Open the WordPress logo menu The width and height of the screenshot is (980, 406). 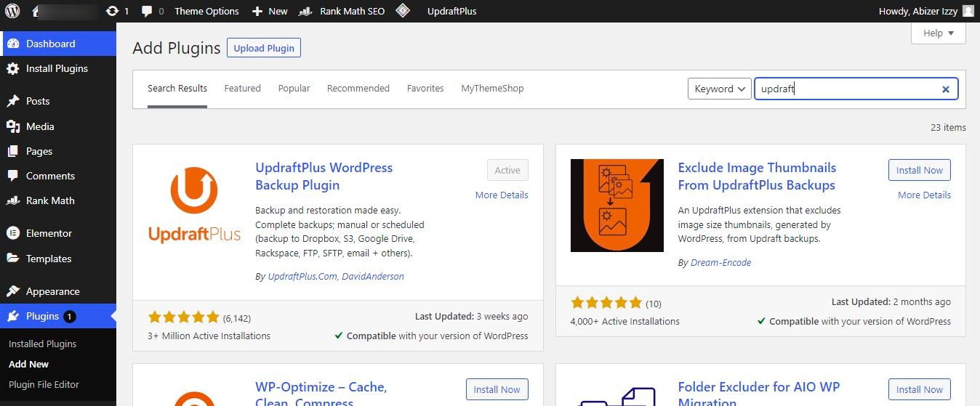(12, 11)
